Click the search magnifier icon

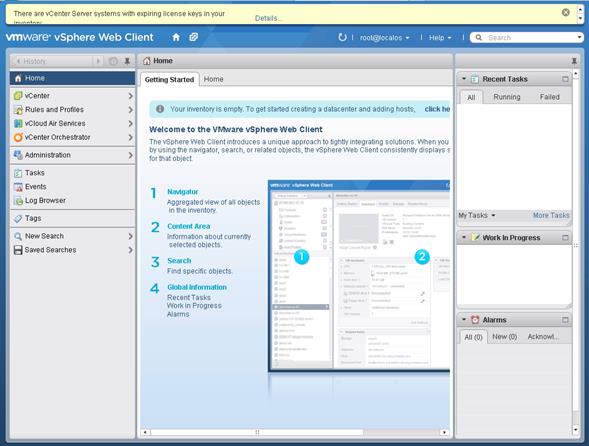coord(478,38)
